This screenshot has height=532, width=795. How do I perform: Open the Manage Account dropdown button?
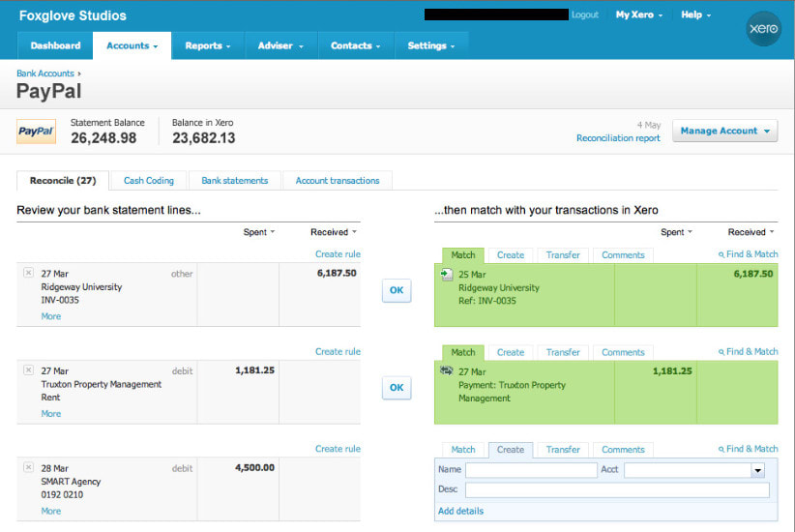(x=724, y=131)
